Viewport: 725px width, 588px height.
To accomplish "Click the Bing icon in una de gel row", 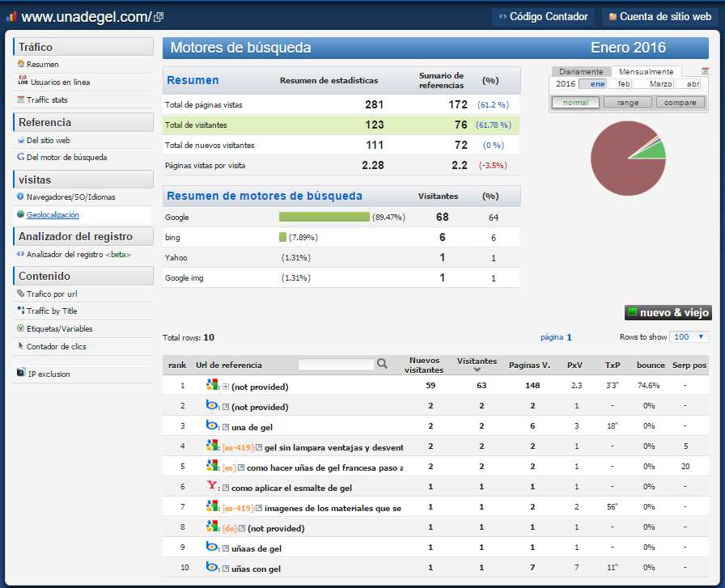I will [212, 425].
